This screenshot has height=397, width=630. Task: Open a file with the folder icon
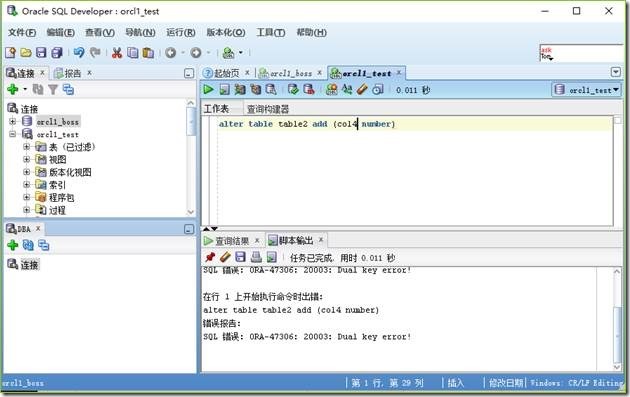pyautogui.click(x=26, y=53)
